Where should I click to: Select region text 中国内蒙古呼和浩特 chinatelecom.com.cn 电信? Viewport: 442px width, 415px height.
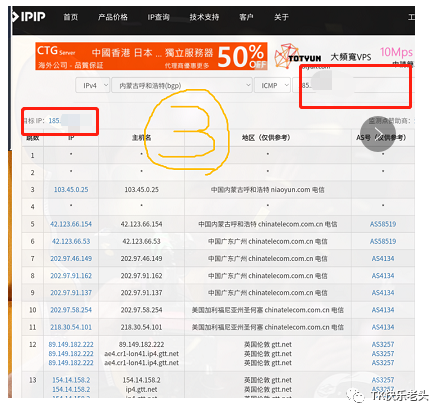coord(268,224)
